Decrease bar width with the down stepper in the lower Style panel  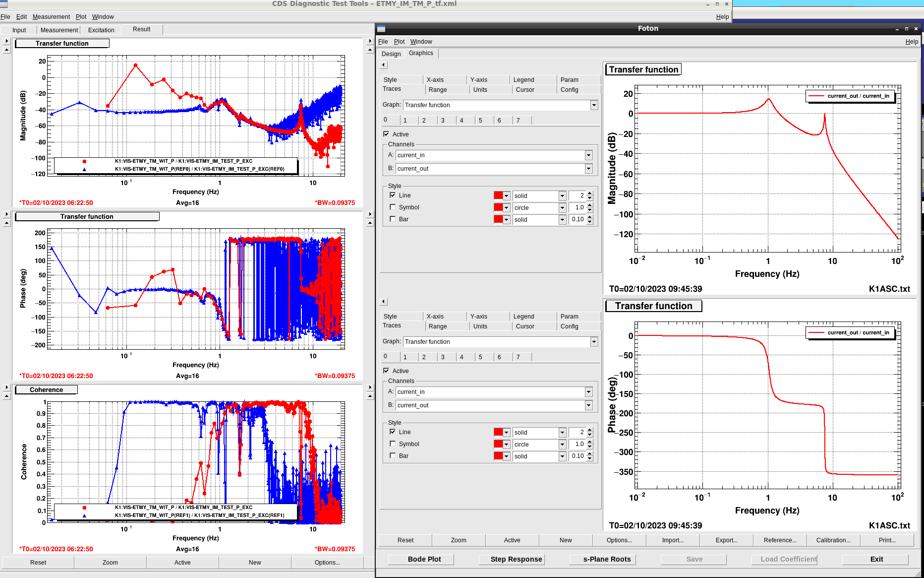coord(590,458)
